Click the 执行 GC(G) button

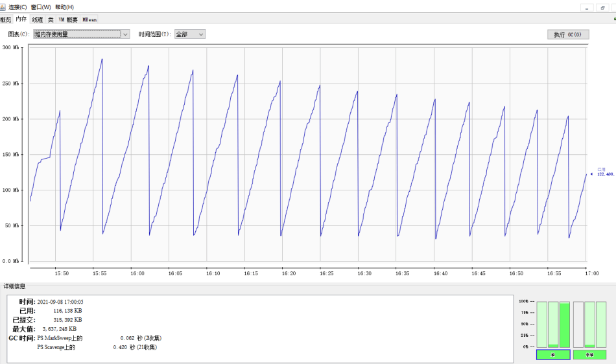[x=568, y=34]
